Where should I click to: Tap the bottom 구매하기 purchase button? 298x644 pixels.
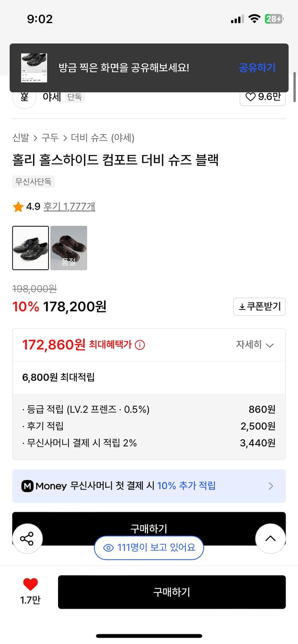pyautogui.click(x=172, y=592)
